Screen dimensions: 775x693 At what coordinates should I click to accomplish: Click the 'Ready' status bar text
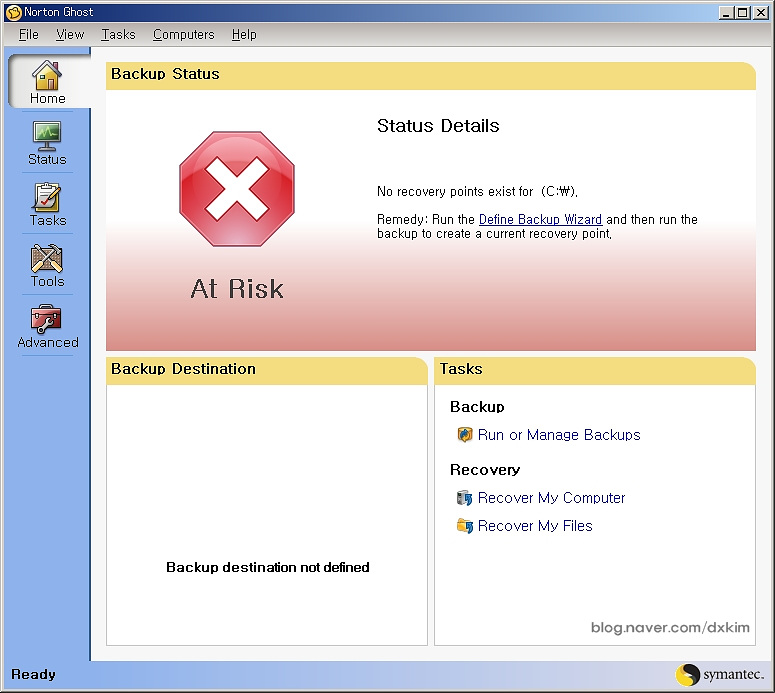click(34, 674)
